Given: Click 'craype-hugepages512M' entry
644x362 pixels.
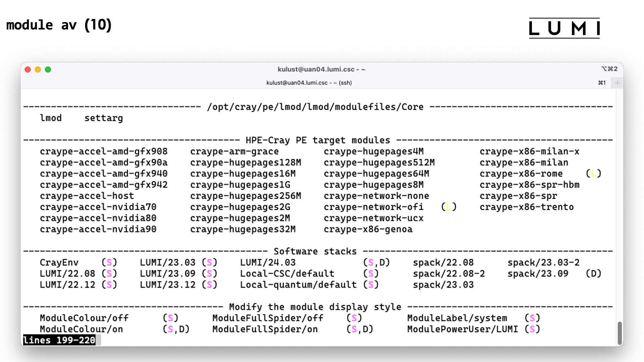Looking at the screenshot, I should [x=379, y=163].
